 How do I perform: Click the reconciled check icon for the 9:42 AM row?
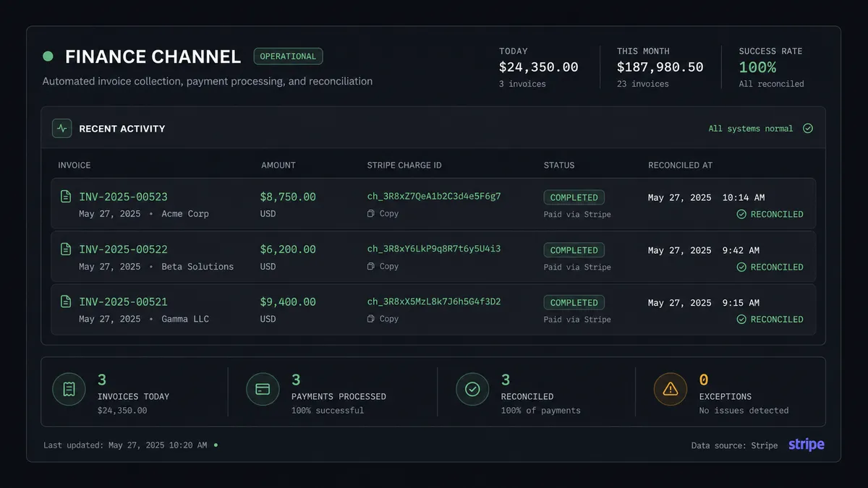741,267
